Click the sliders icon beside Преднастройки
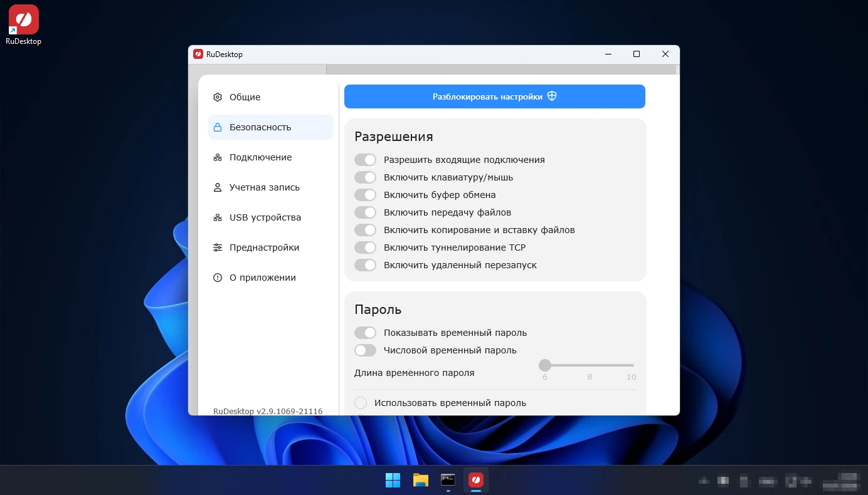The height and width of the screenshot is (495, 868). coord(218,247)
